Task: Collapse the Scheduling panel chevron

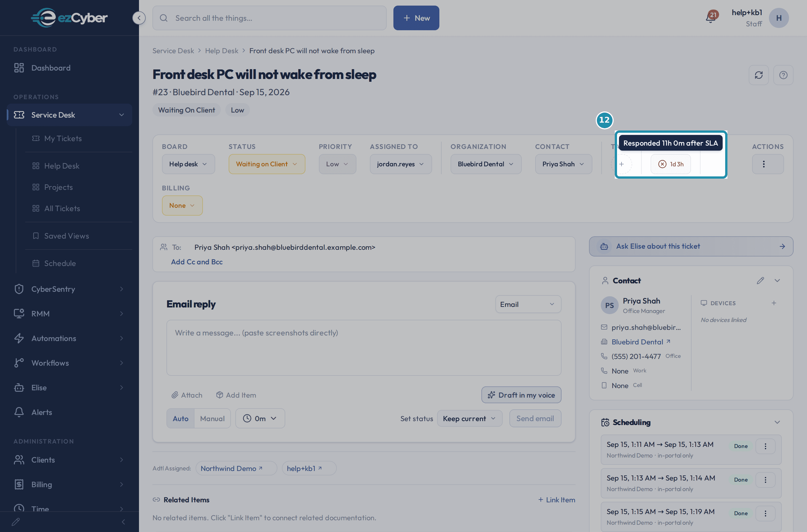Action: (x=777, y=423)
